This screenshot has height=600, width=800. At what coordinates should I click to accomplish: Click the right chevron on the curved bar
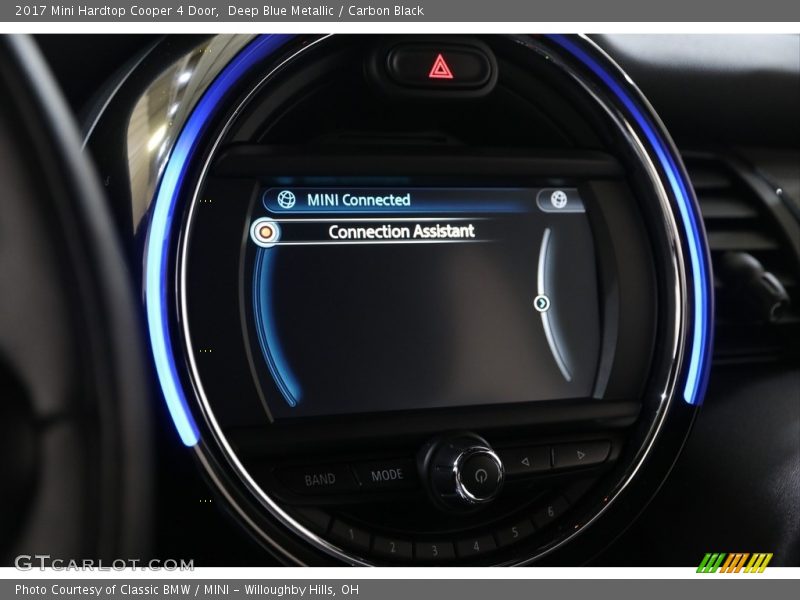point(542,303)
